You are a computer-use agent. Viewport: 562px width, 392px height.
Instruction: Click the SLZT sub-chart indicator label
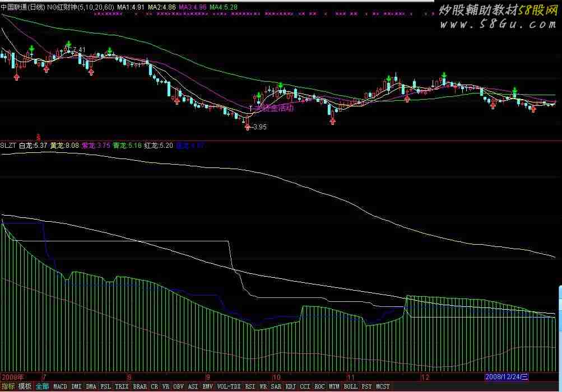tap(8, 145)
